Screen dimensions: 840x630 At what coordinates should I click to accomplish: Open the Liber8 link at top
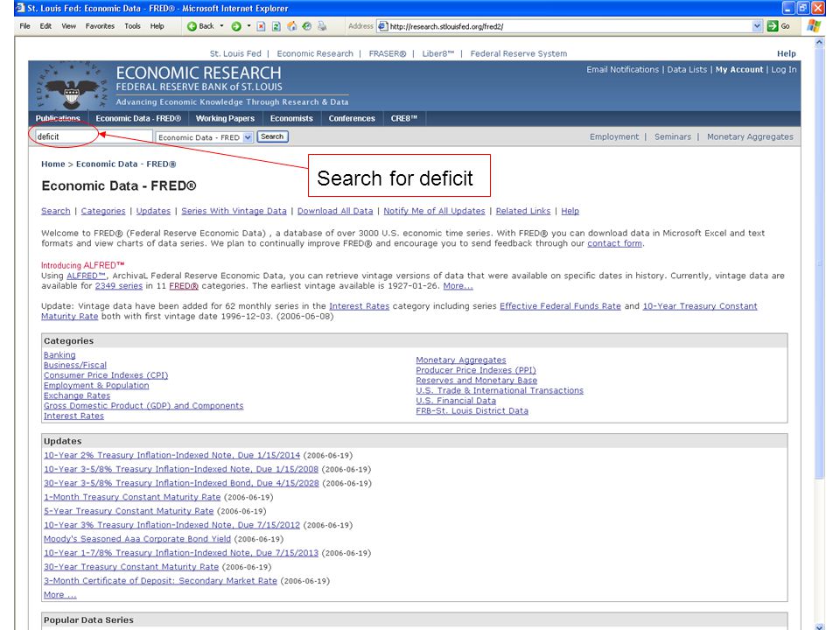437,53
